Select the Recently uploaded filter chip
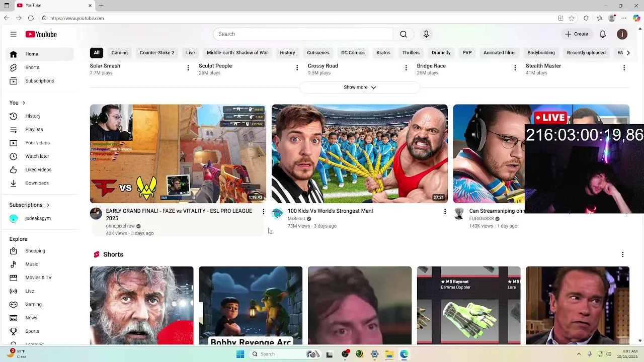Image resolution: width=644 pixels, height=362 pixels. point(586,53)
